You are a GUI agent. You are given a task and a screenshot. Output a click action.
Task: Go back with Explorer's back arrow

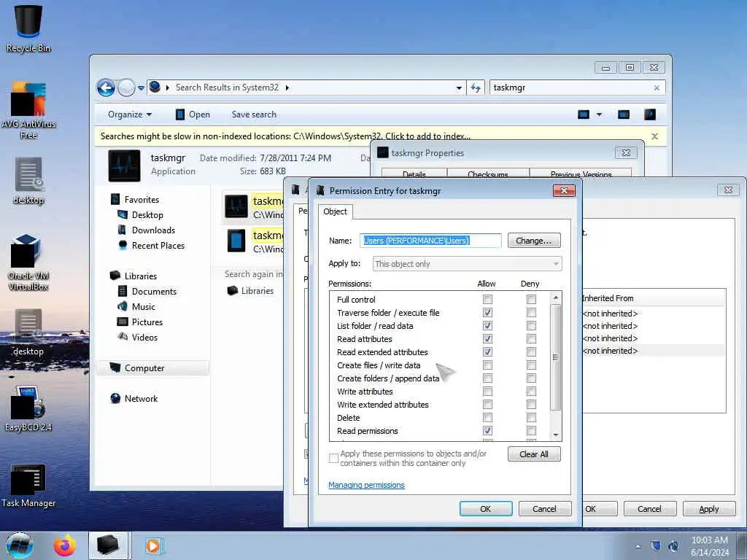pos(106,87)
